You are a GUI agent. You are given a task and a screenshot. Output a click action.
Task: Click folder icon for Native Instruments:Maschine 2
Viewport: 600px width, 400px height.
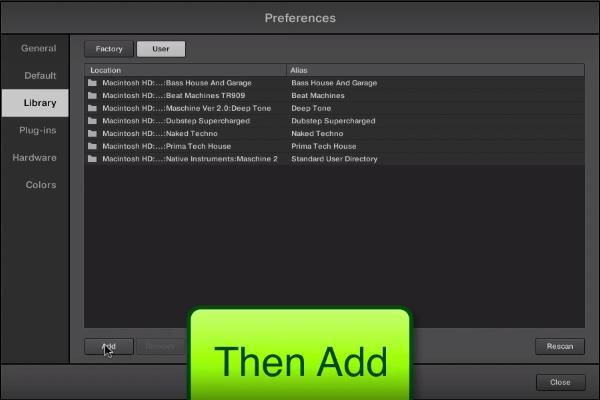92,158
